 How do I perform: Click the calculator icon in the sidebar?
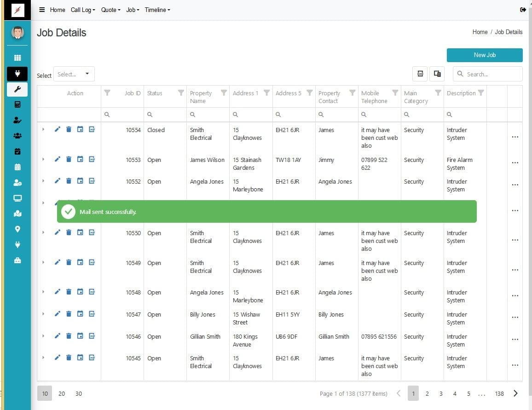click(17, 104)
